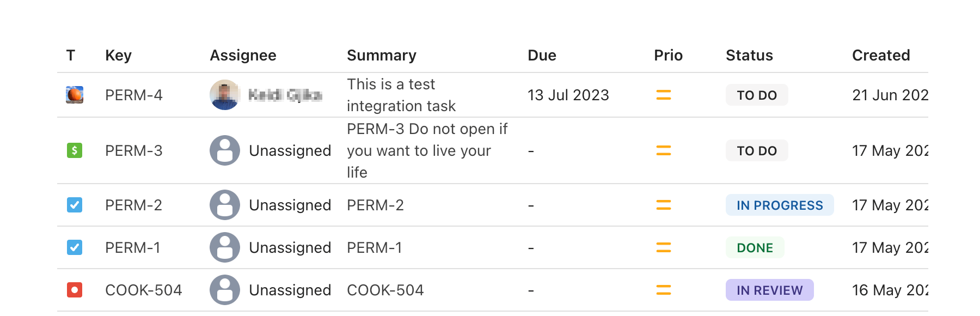
Task: Click the blue task checkbox icon for PERM-1
Action: click(75, 247)
